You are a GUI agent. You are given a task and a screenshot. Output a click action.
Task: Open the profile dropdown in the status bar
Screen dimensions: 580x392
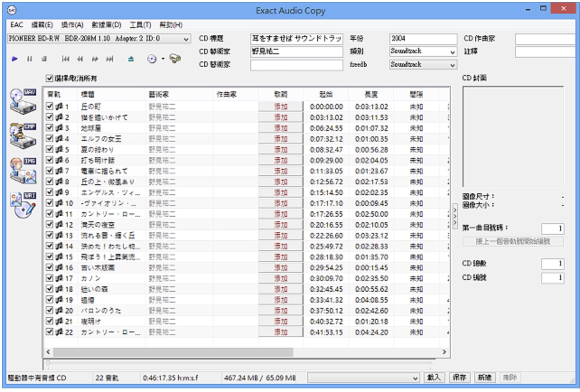click(x=364, y=378)
